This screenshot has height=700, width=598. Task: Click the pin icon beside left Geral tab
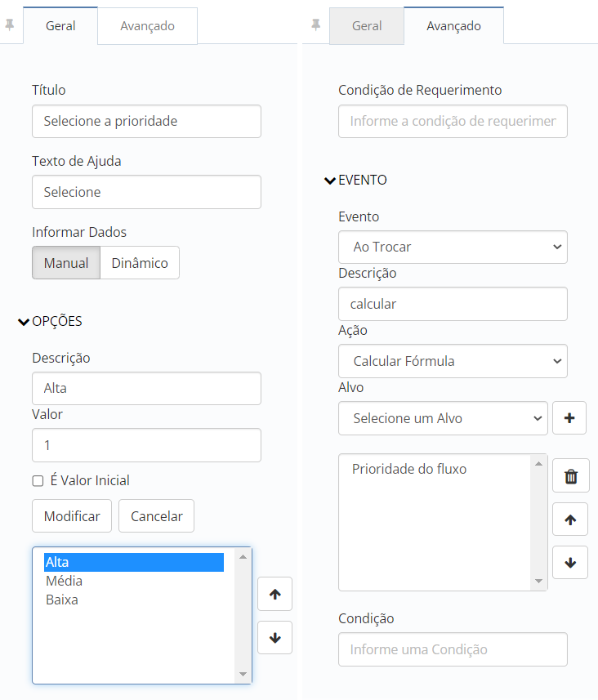click(9, 25)
